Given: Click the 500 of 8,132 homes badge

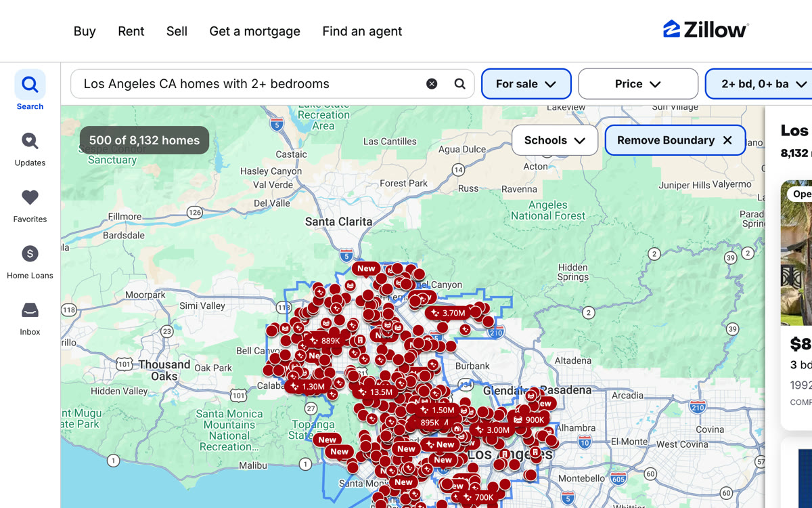Looking at the screenshot, I should pos(144,141).
